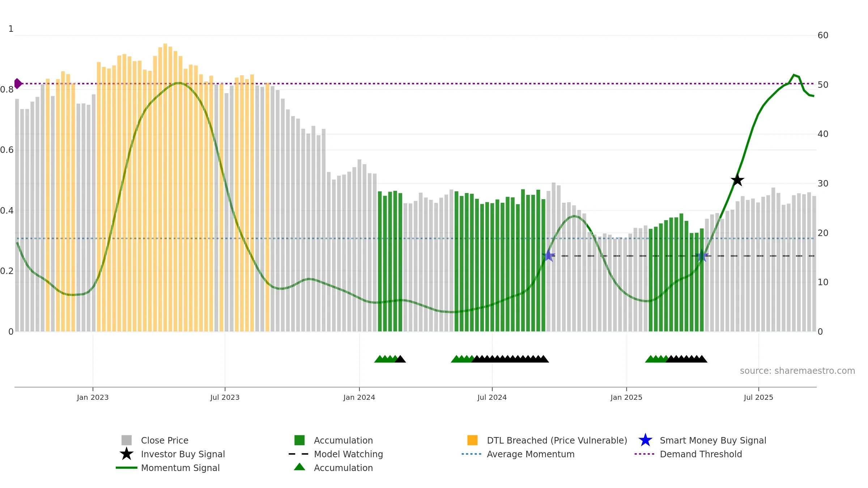Click the black star legend icon
This screenshot has height=488, width=868.
coord(127,454)
